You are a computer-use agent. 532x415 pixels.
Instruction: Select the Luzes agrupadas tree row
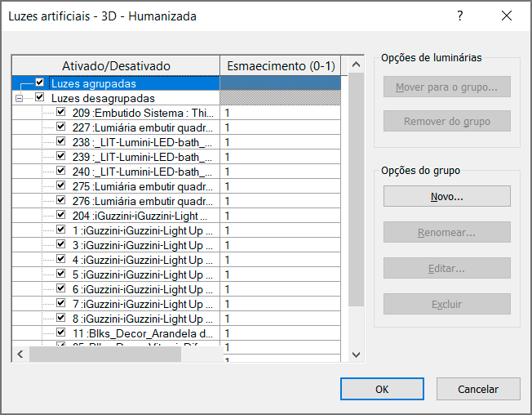(x=93, y=83)
